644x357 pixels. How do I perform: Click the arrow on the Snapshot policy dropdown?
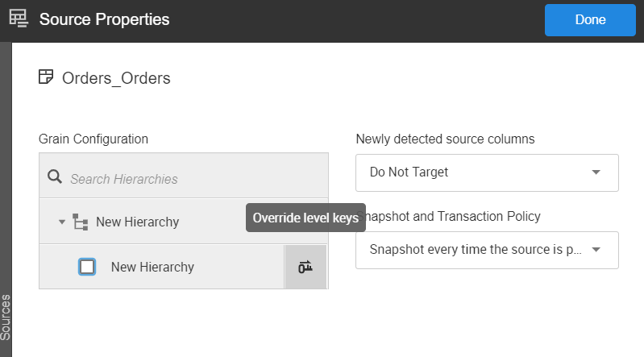[x=596, y=250]
